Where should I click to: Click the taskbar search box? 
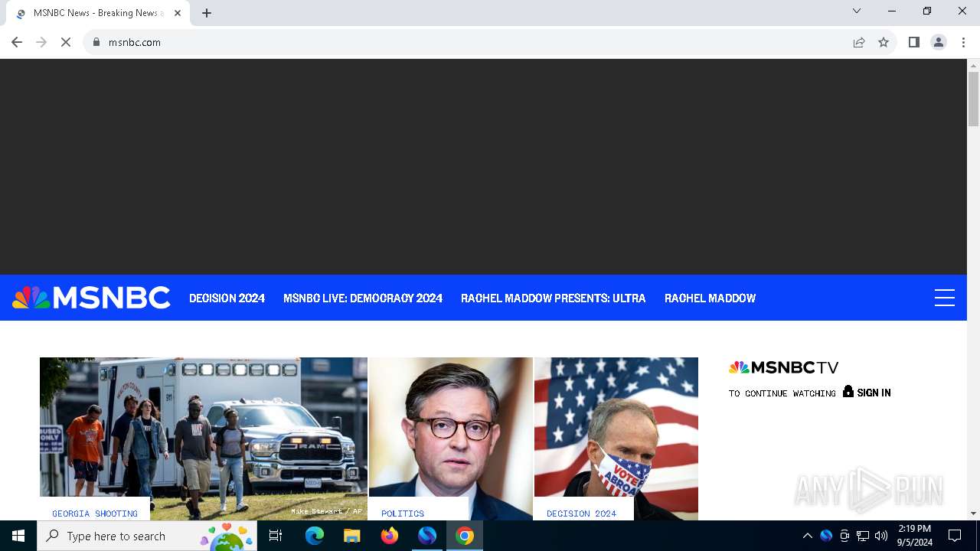pos(147,536)
